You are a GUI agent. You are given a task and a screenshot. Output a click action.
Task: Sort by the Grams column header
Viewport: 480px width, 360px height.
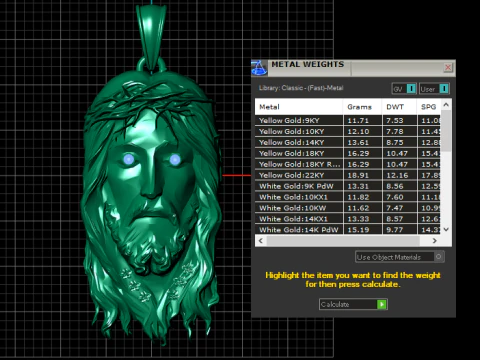363,107
